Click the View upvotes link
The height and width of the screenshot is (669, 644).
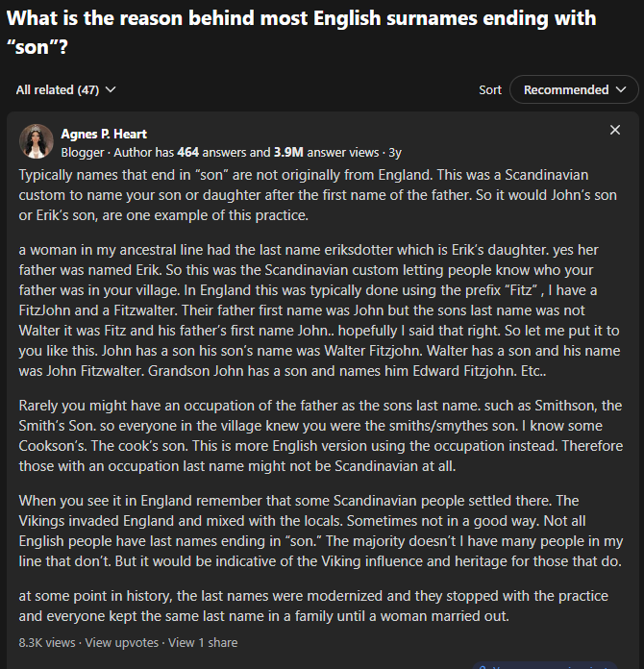click(122, 642)
